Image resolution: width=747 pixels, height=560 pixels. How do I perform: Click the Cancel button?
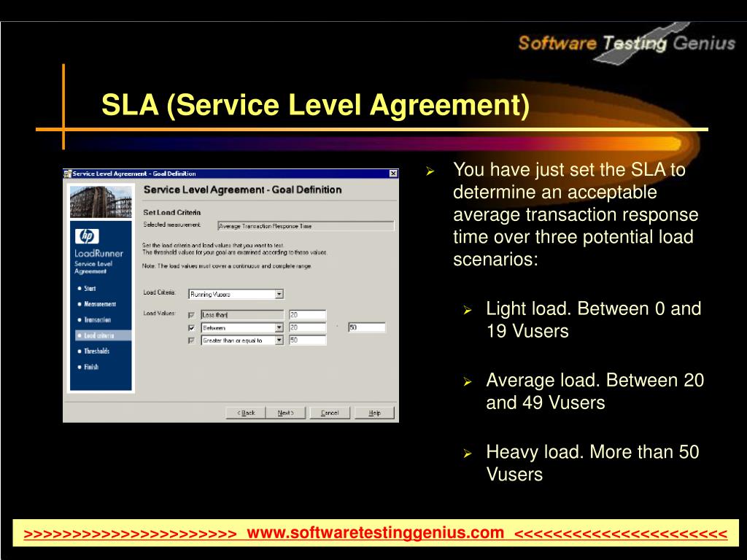[330, 413]
